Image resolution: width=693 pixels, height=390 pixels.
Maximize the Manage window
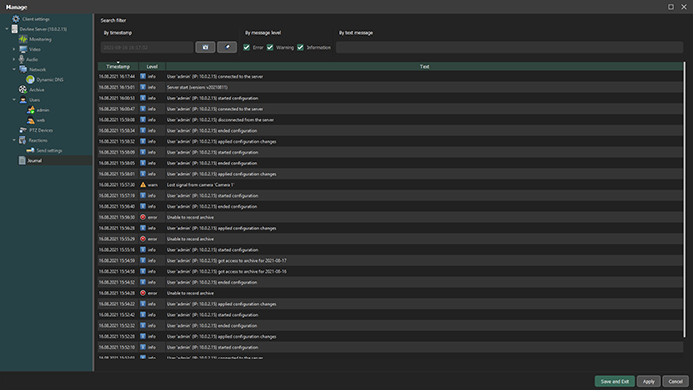pyautogui.click(x=671, y=7)
